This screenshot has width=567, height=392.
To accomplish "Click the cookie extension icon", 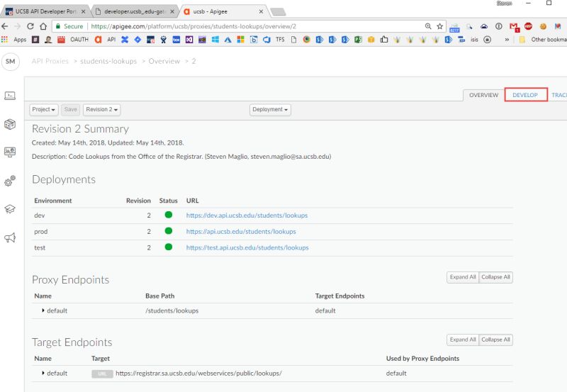I will [x=543, y=26].
